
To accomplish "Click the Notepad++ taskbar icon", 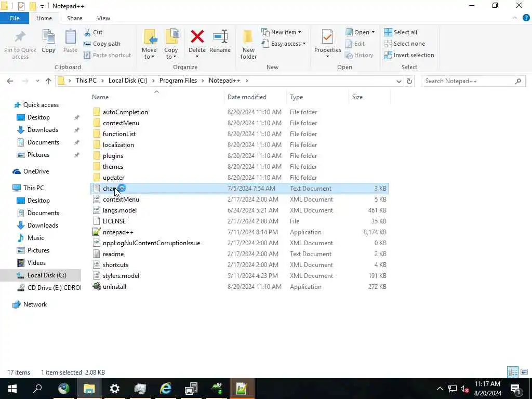I will pyautogui.click(x=241, y=389).
